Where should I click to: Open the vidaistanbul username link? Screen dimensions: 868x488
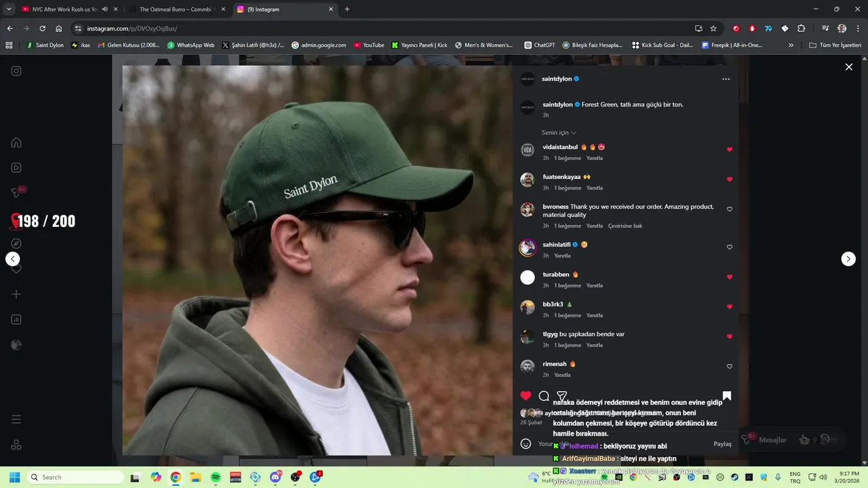[560, 147]
